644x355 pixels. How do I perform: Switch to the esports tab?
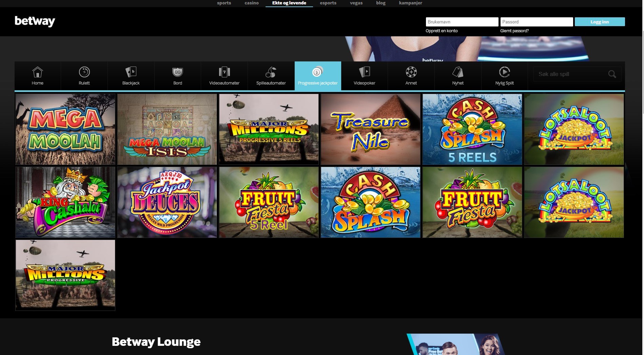328,3
